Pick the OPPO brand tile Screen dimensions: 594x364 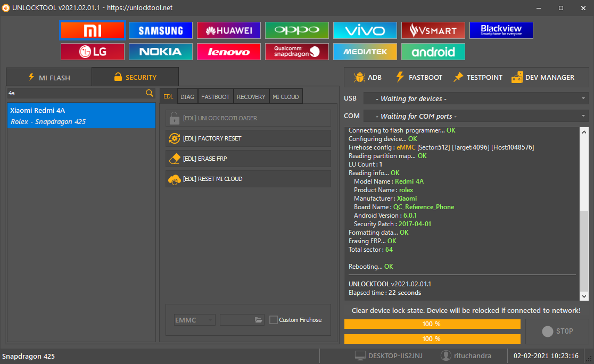[x=297, y=30]
